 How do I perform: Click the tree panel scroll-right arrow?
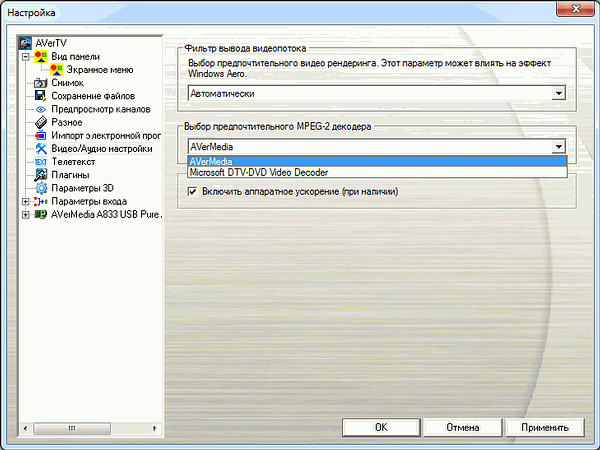155,428
